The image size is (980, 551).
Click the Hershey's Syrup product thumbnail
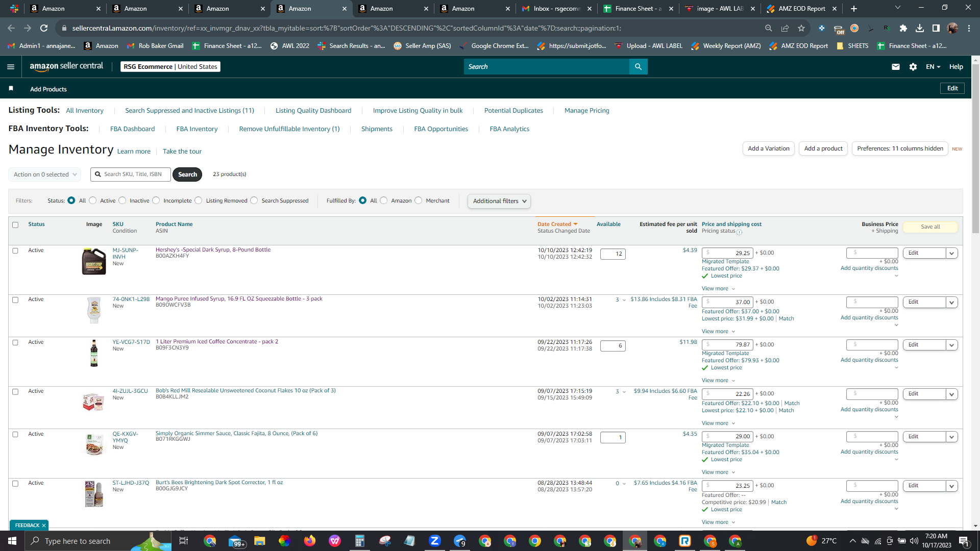click(x=94, y=261)
